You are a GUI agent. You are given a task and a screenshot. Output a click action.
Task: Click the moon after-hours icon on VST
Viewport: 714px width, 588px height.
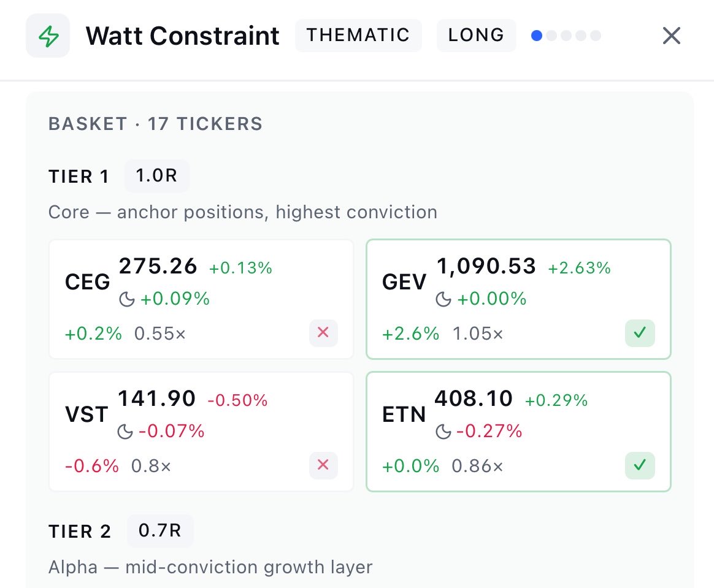tap(125, 431)
